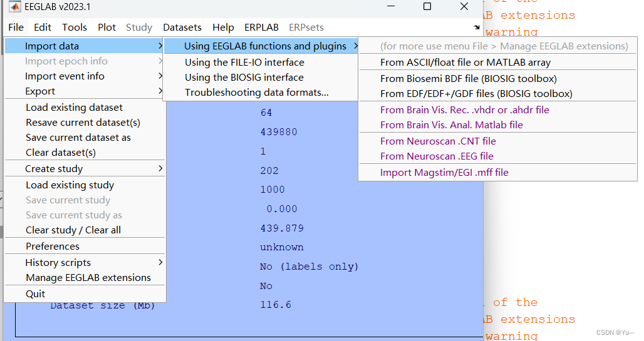Image resolution: width=644 pixels, height=341 pixels.
Task: Import From Brain Vis. Anal. Matlab file
Action: 498,125
